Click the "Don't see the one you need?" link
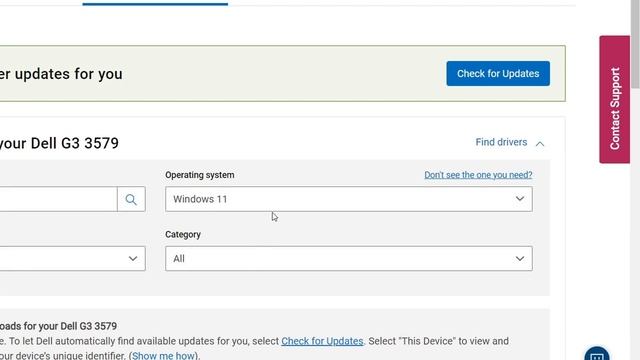The height and width of the screenshot is (360, 640). click(x=478, y=175)
